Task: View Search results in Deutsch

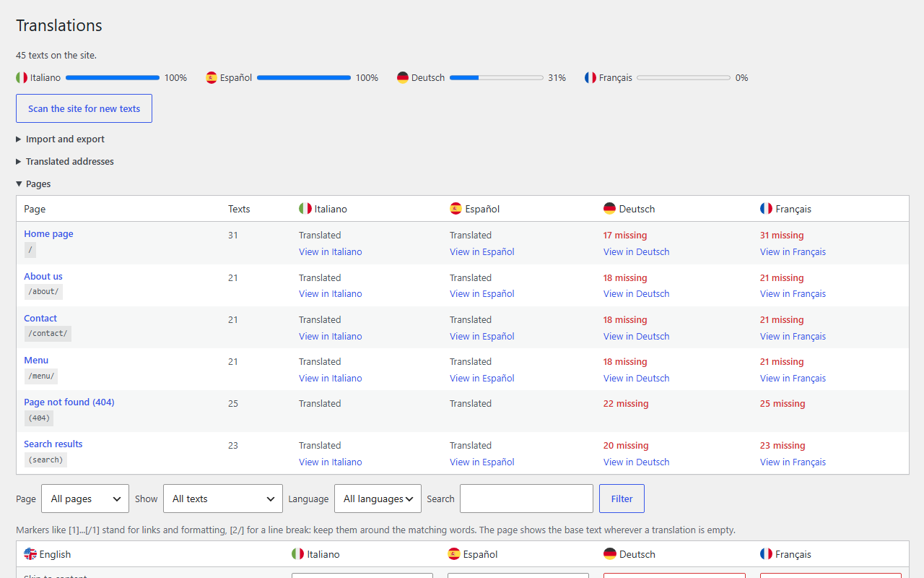Action: point(637,462)
